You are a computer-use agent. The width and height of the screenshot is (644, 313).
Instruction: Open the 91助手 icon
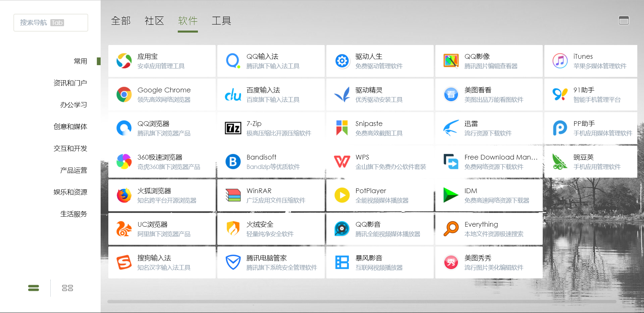[x=560, y=94]
